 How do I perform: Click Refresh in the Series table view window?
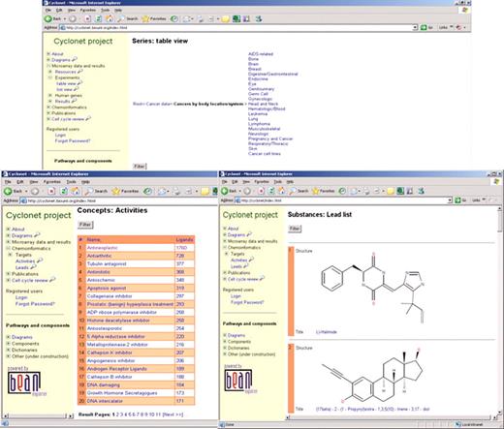pos(99,19)
